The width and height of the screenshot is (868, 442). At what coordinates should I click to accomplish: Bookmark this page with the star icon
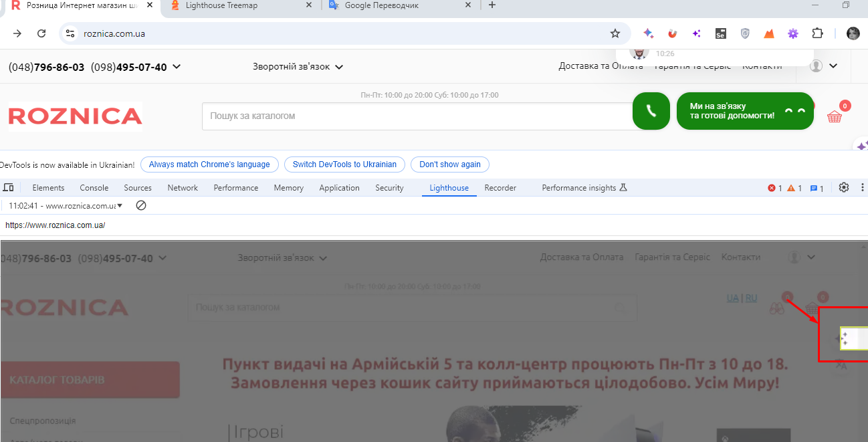615,33
